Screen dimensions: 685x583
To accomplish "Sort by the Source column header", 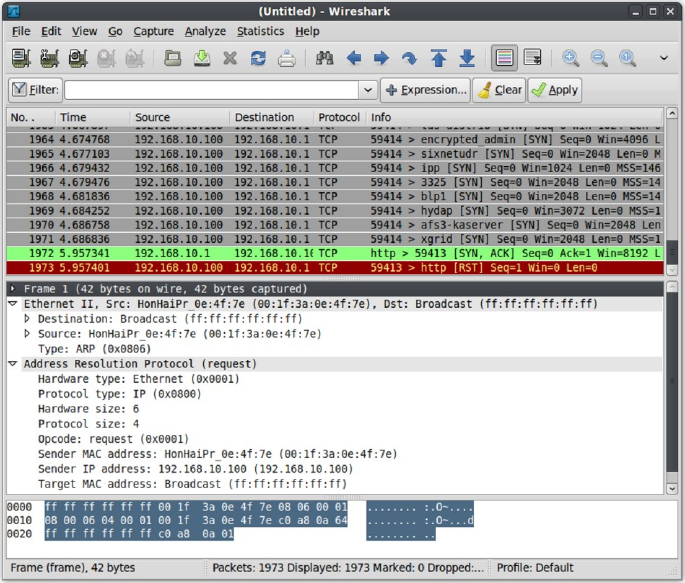I will point(180,117).
